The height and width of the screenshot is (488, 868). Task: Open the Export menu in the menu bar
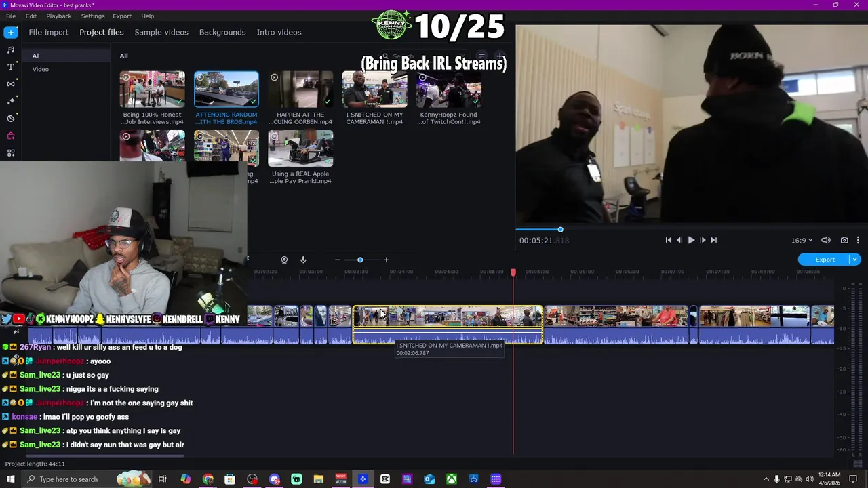122,16
